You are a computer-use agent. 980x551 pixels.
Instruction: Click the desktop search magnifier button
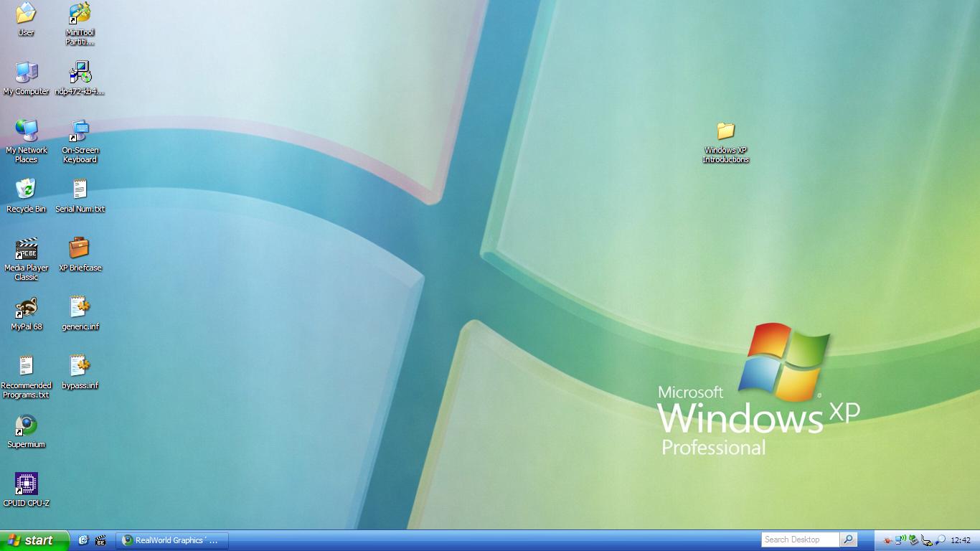[x=849, y=540]
